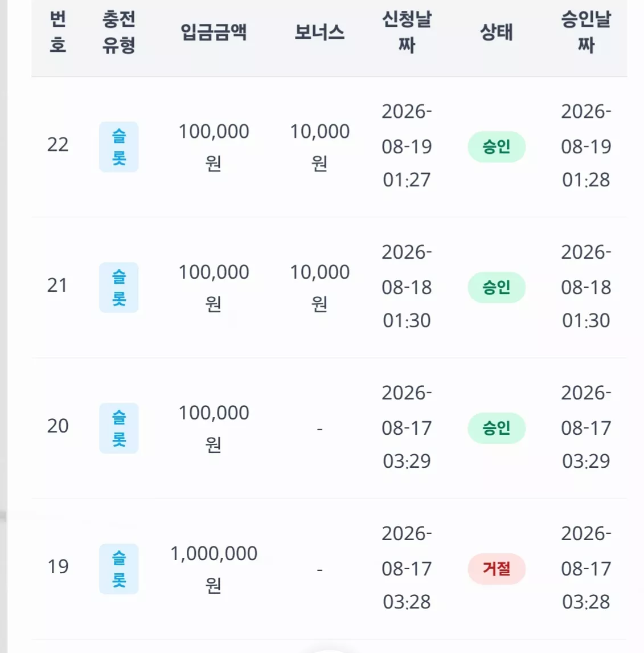Click the 상태 column header
This screenshot has width=644, height=653.
(496, 32)
